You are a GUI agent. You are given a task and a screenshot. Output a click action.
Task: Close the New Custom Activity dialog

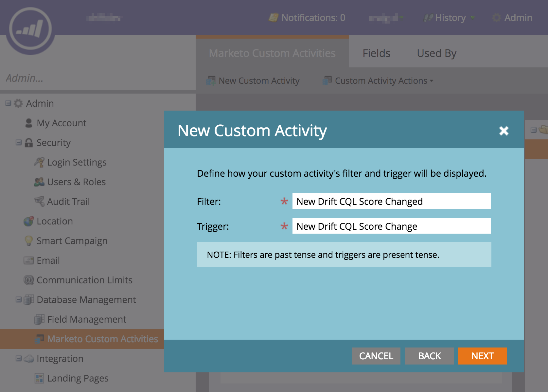tap(504, 131)
